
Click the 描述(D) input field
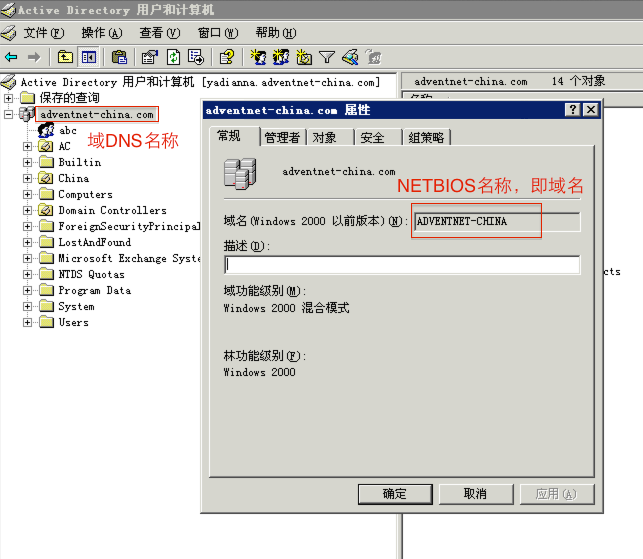coord(402,265)
